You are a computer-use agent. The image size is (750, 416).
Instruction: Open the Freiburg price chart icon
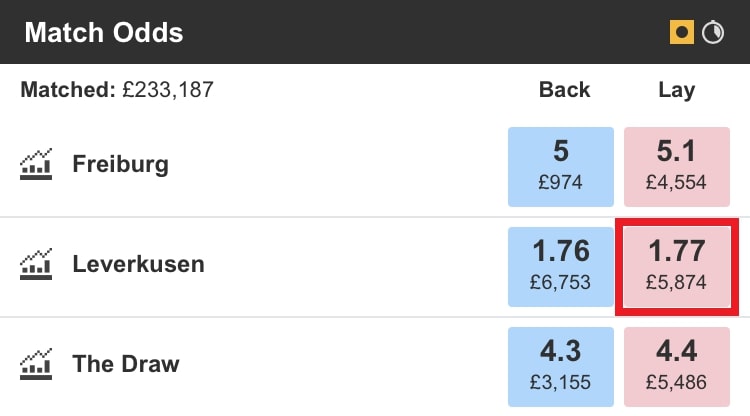click(36, 163)
